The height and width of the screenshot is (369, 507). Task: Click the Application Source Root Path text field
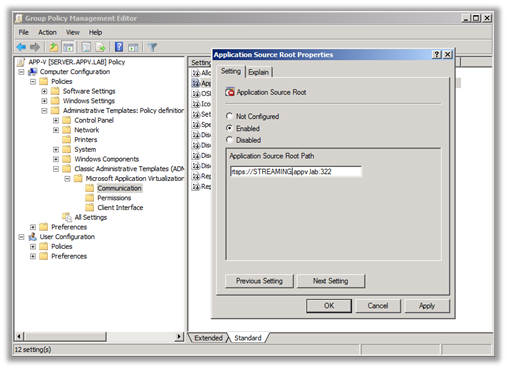pos(296,172)
